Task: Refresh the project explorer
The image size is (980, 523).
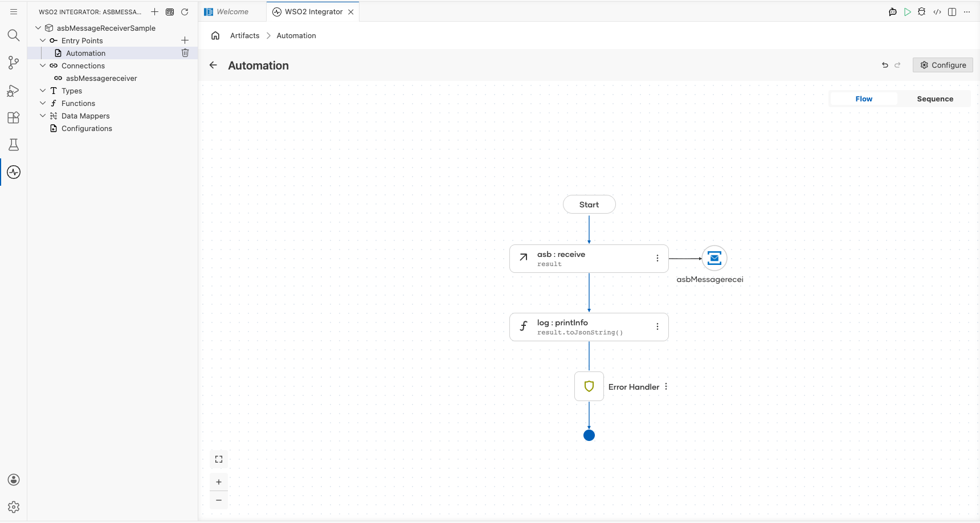Action: 185,11
